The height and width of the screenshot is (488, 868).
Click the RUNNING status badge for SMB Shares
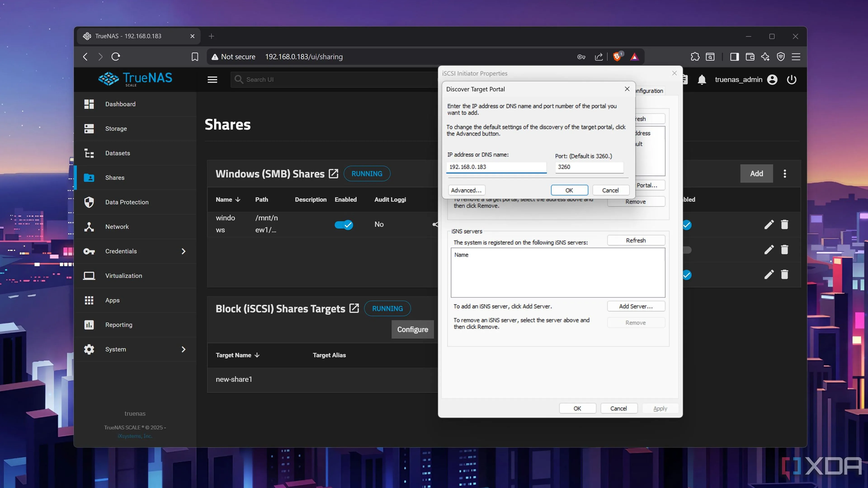[367, 174]
